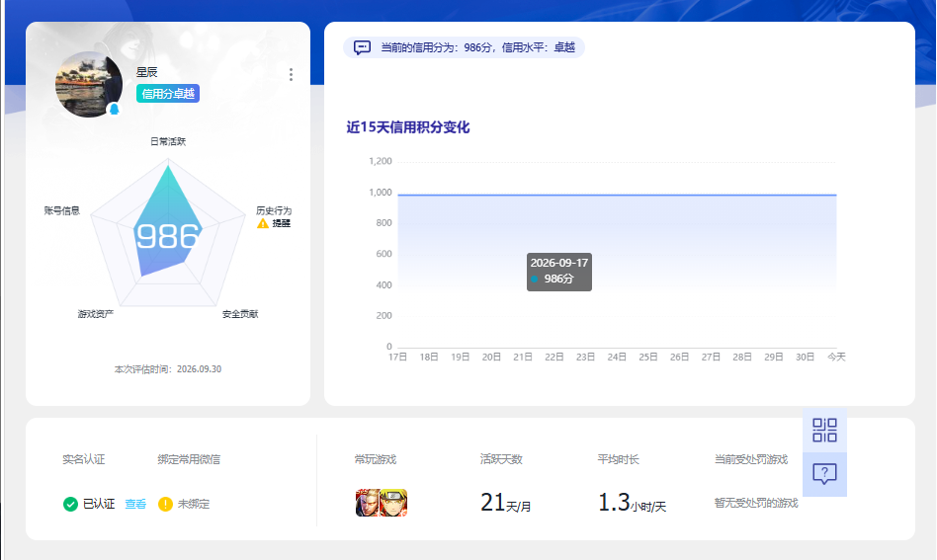This screenshot has width=937, height=560.
Task: Select the 游戏资产 radar label
Action: coord(96,314)
